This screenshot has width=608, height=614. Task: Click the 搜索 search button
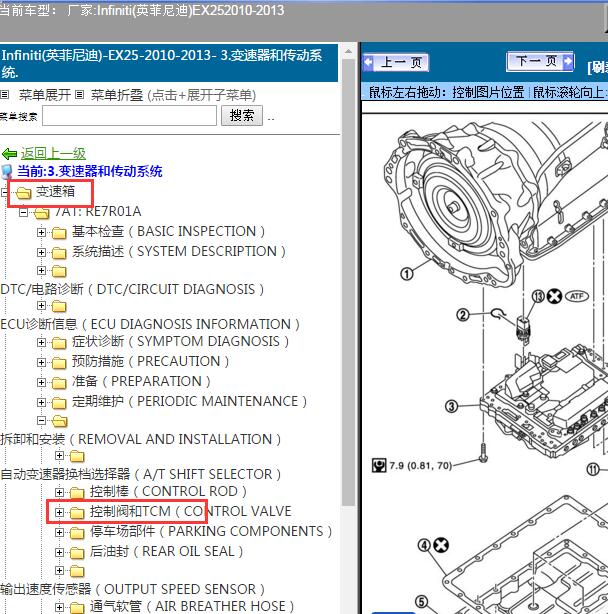242,116
